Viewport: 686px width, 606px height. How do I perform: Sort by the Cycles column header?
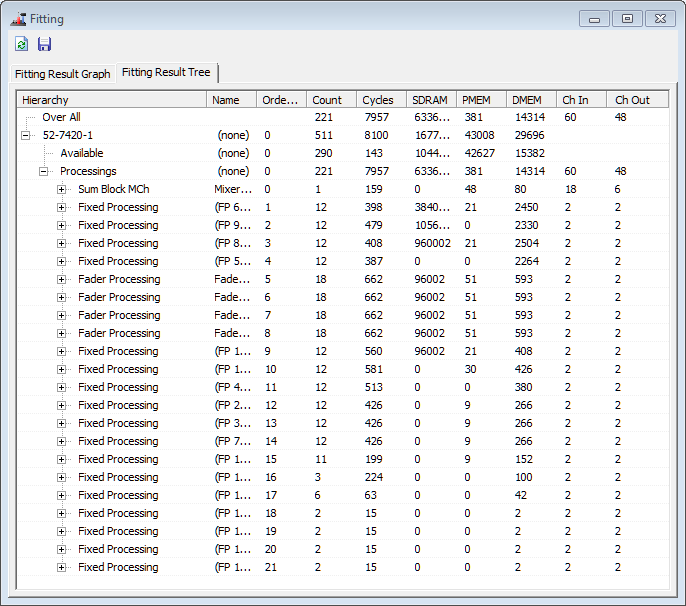[379, 100]
